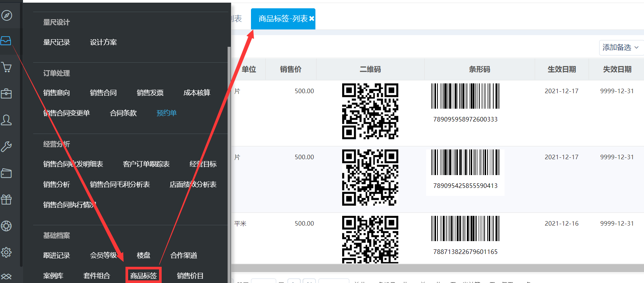Click the compass icon in the sidebar

[x=7, y=15]
